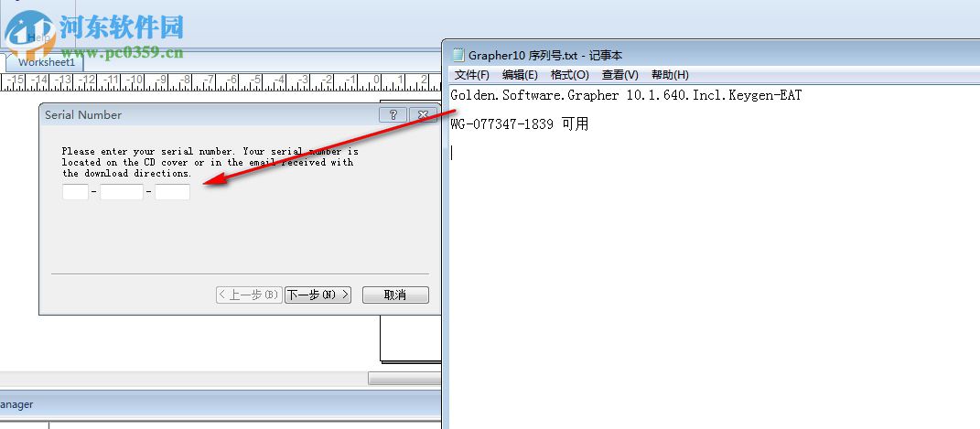Image resolution: width=980 pixels, height=429 pixels.
Task: Open the 格式(O) menu in Notepad
Action: (569, 75)
